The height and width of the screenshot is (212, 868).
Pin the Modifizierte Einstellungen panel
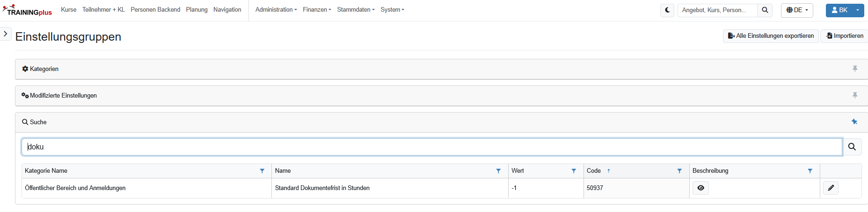pos(855,95)
